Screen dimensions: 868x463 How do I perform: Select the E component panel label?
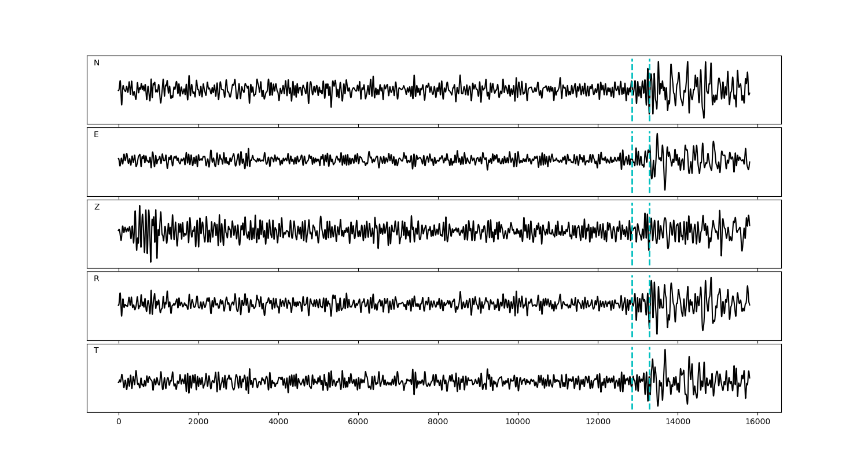coord(96,135)
